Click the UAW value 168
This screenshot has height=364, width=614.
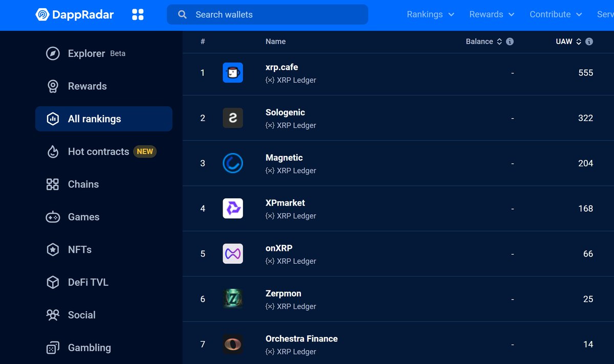(585, 209)
